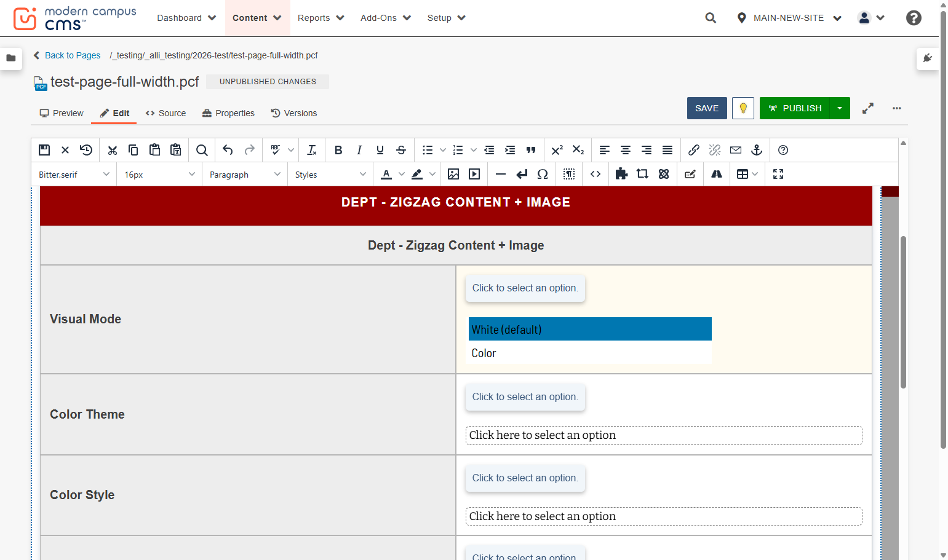
Task: Open the MAIN-NEW-SITE site selector
Action: (x=789, y=18)
